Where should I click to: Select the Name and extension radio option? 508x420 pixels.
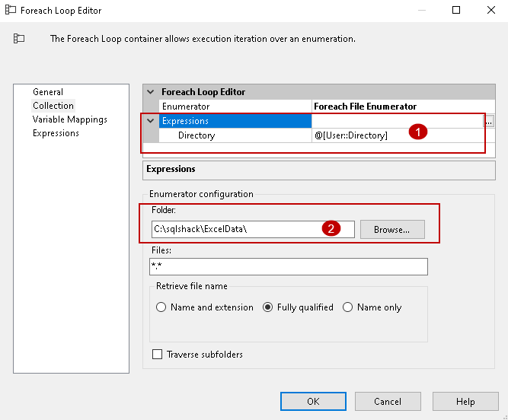pos(161,307)
